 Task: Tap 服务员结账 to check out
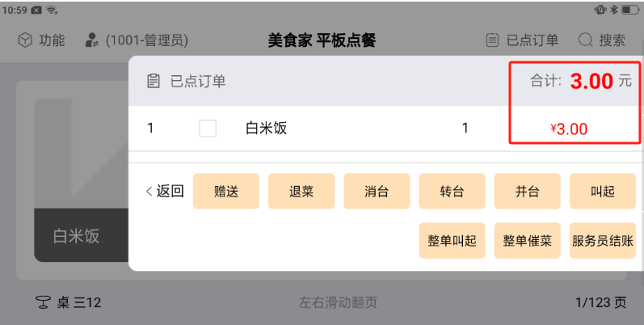pos(602,241)
